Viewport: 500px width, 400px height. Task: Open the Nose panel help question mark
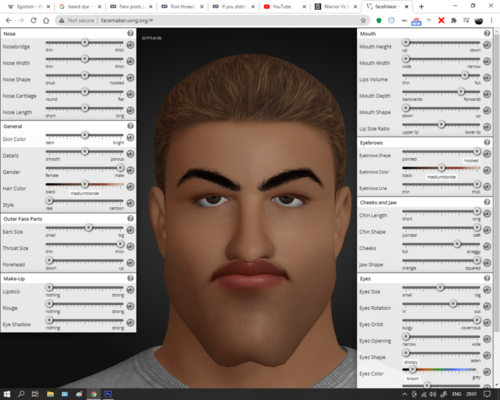pyautogui.click(x=130, y=33)
